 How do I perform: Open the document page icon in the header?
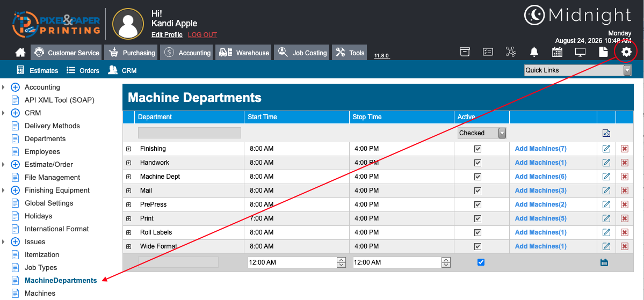[603, 52]
